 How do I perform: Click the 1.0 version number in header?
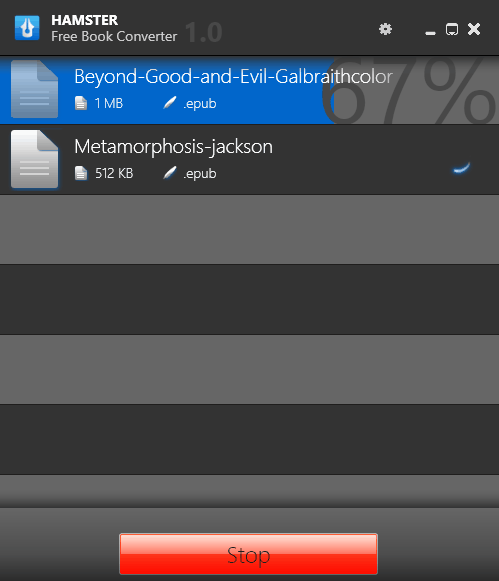pos(204,33)
